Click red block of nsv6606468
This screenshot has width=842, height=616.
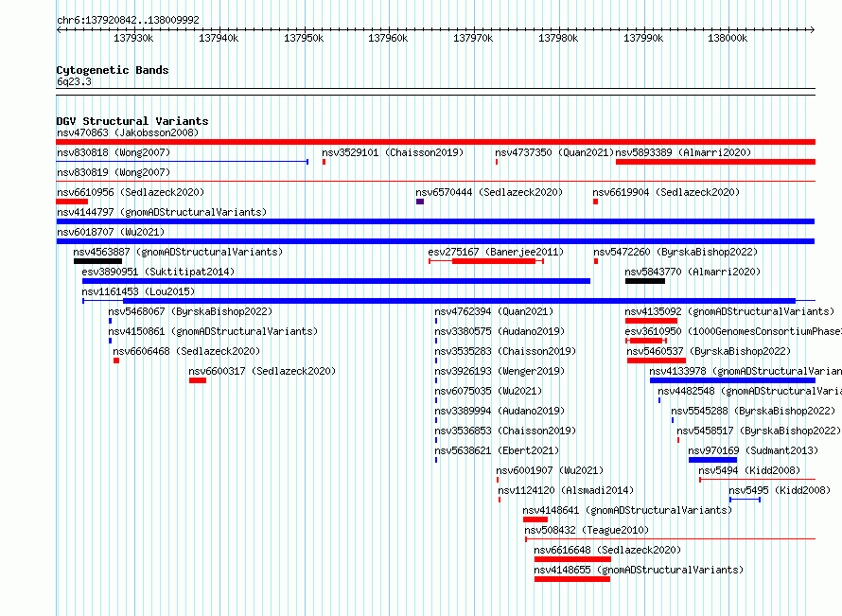pos(116,361)
